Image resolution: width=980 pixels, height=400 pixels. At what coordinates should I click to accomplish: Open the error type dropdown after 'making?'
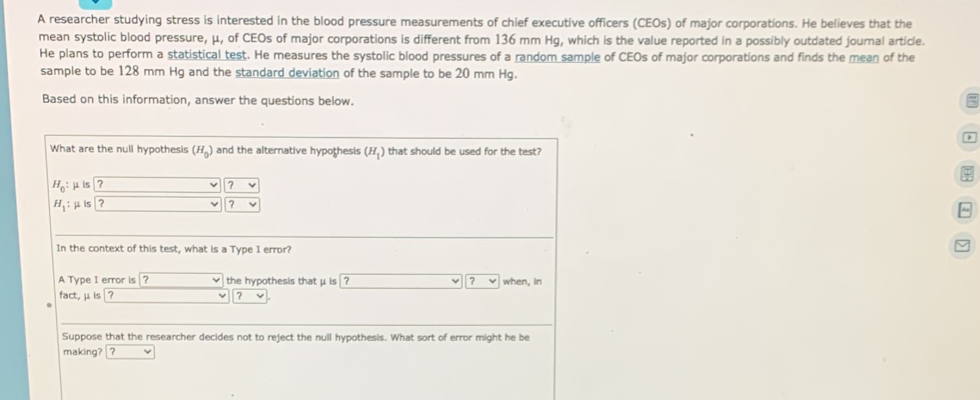[129, 352]
